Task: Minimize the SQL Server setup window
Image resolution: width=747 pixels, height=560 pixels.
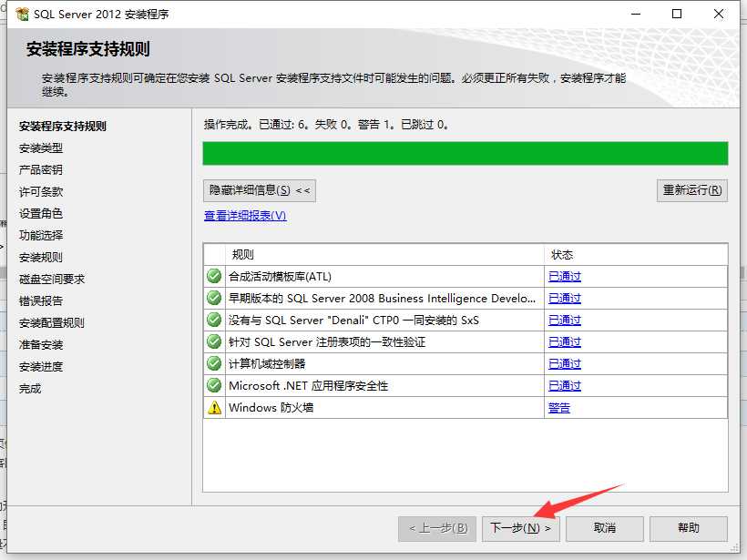Action: [x=636, y=14]
